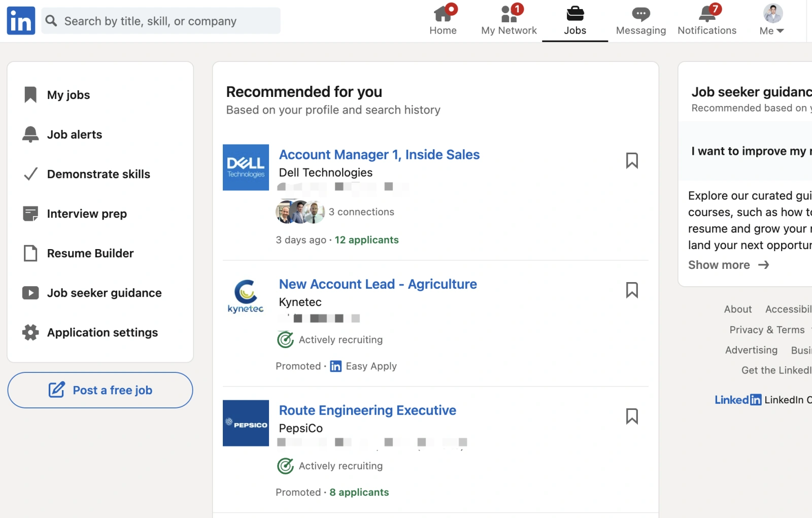Save the PepsiCo Route Engineering job
The width and height of the screenshot is (812, 518).
tap(632, 416)
